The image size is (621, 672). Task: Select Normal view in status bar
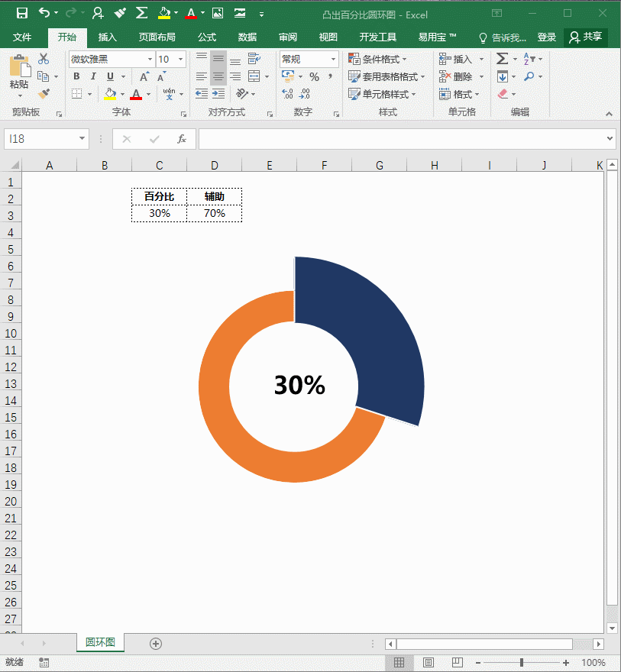pos(399,662)
